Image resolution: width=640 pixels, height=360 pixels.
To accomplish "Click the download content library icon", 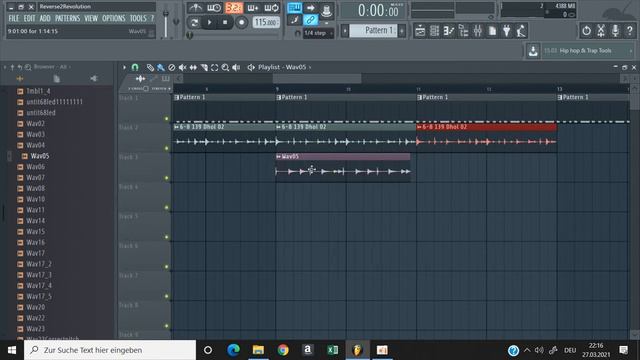I will (533, 51).
